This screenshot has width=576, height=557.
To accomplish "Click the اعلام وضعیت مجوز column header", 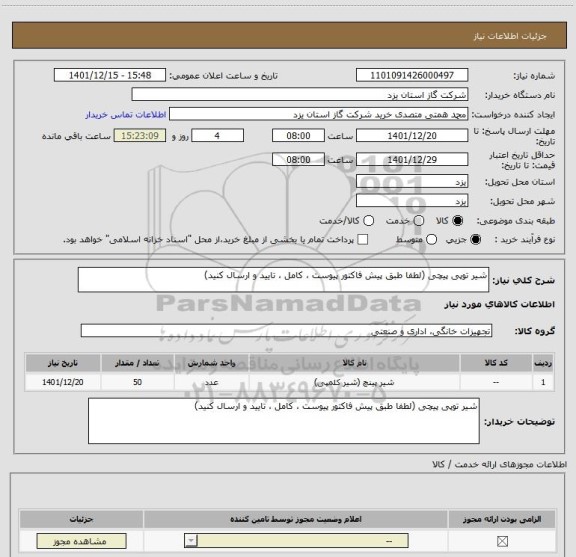I will pos(296,519).
